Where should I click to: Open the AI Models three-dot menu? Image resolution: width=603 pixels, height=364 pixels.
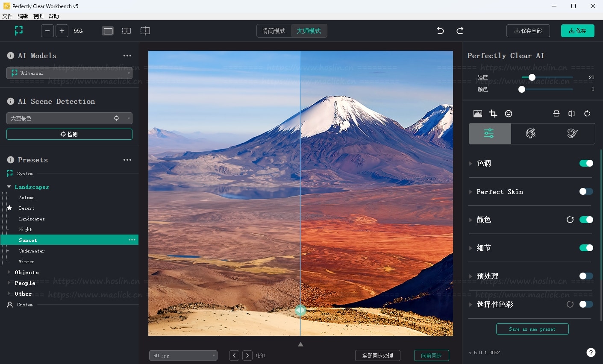(127, 56)
